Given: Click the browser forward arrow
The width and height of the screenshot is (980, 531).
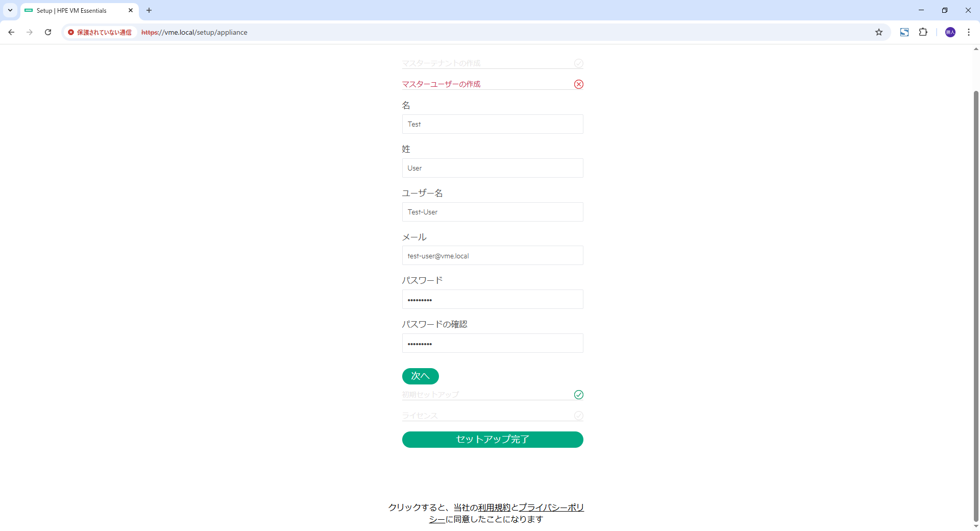Looking at the screenshot, I should tap(30, 32).
